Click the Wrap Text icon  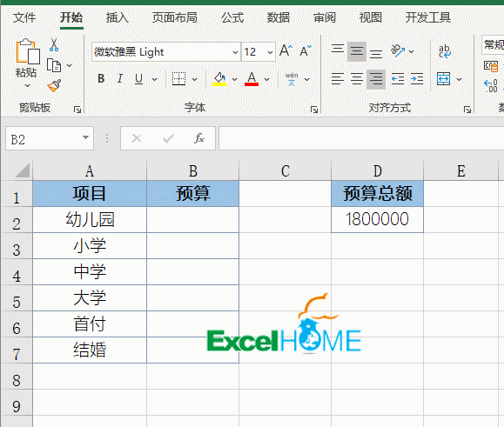[x=445, y=51]
